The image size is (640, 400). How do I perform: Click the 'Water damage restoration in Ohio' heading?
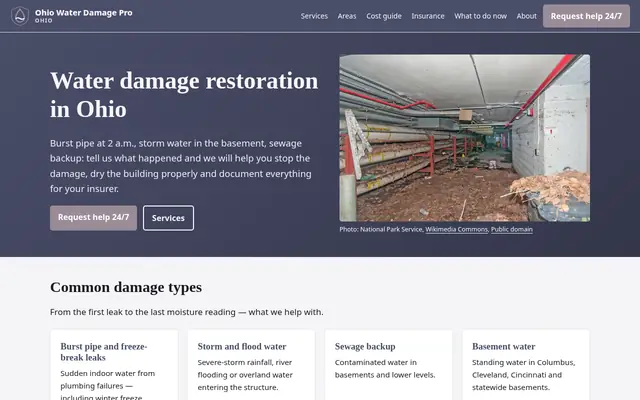coord(184,95)
